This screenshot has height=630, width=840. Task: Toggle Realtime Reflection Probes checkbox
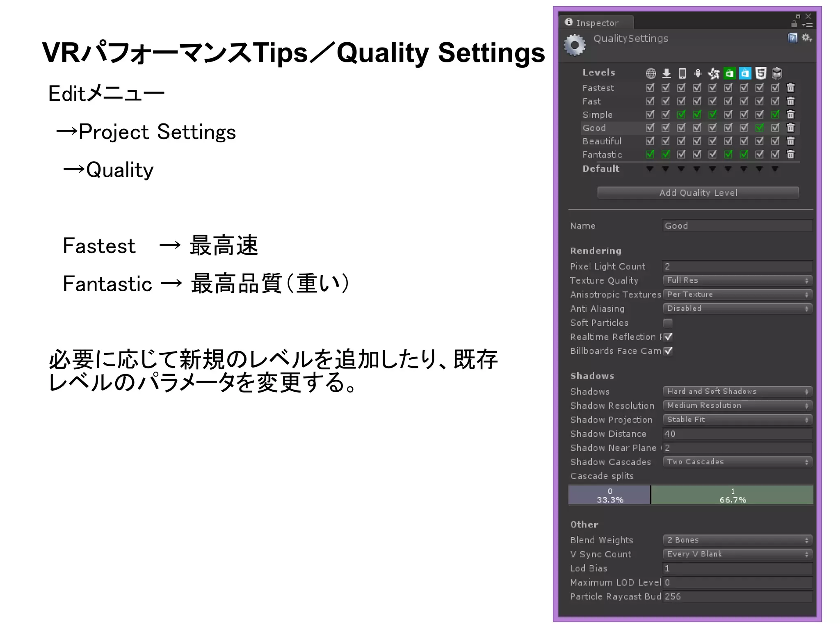coord(668,337)
